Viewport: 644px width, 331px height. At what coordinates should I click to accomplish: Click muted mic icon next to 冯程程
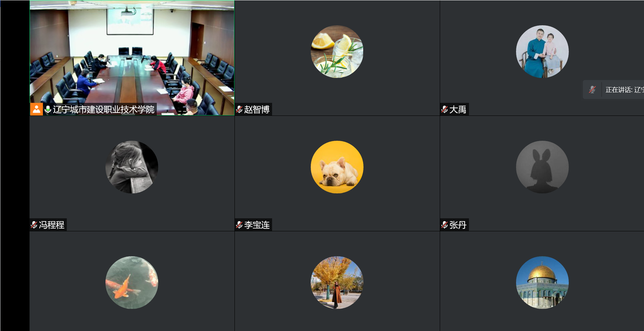click(34, 225)
